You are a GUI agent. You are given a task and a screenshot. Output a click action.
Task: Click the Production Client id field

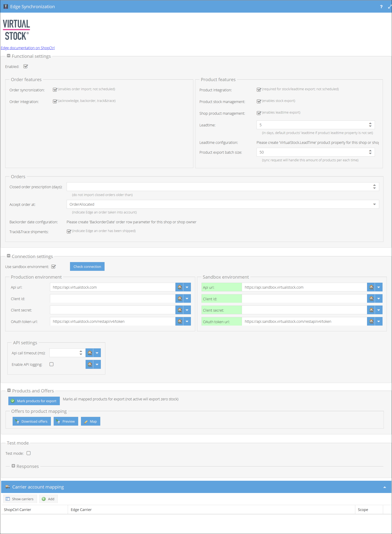(113, 298)
